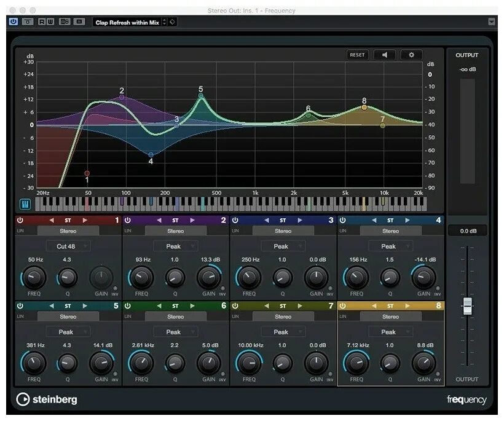Toggle plugin bypass power button in top toolbar
The width and height of the screenshot is (504, 421).
13,22
